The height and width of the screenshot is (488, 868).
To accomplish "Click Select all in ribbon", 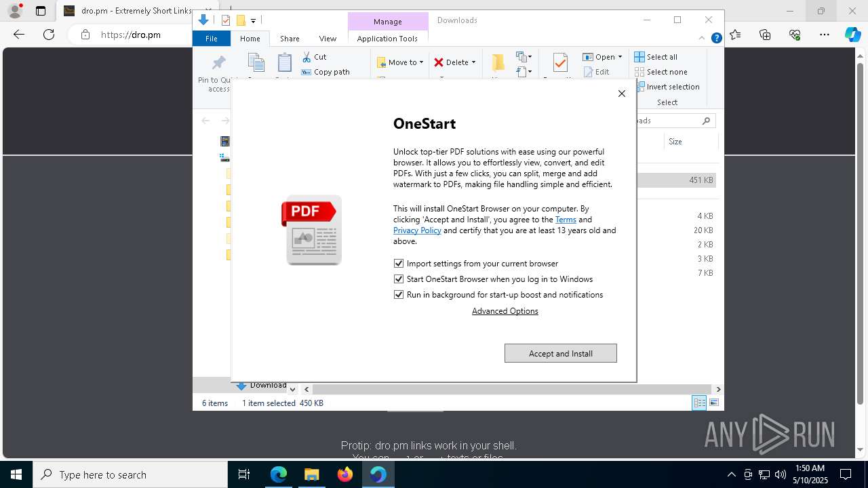I will 656,57.
